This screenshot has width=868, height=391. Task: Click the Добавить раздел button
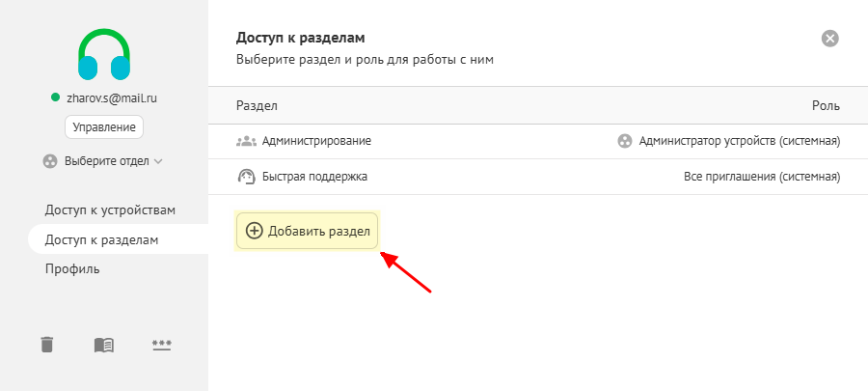(307, 231)
